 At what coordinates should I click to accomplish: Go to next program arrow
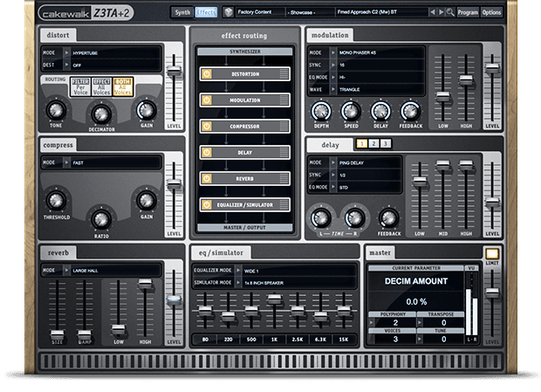(441, 12)
